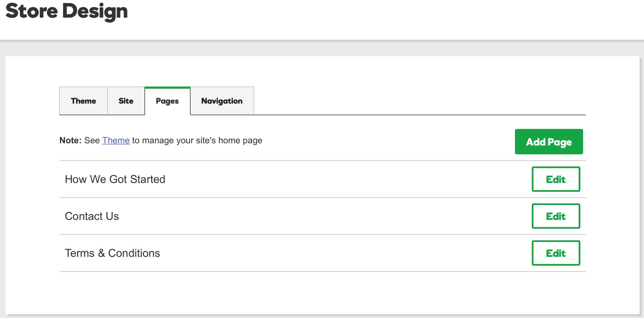Select the 'Terms & Conditions' page title
This screenshot has height=318, width=644.
click(112, 253)
